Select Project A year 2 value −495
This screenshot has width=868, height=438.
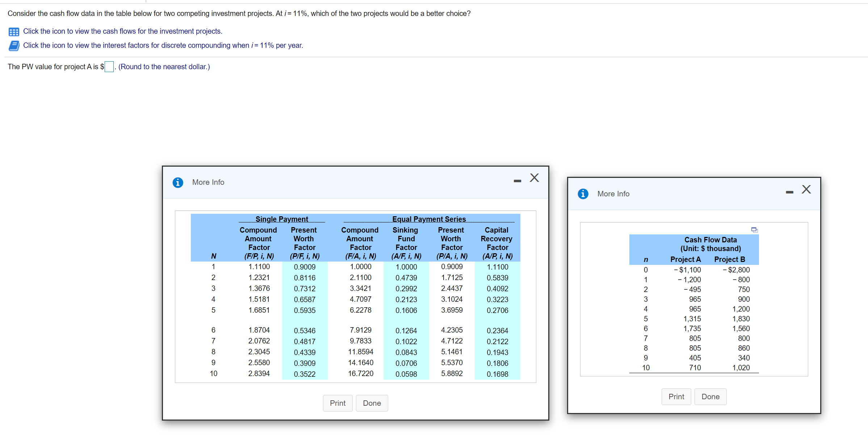[x=692, y=289]
